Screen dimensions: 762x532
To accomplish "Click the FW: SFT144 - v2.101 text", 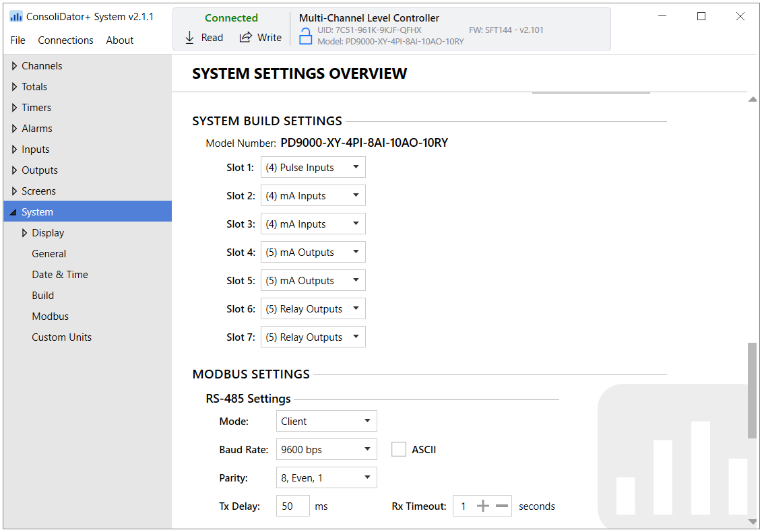I will point(506,30).
